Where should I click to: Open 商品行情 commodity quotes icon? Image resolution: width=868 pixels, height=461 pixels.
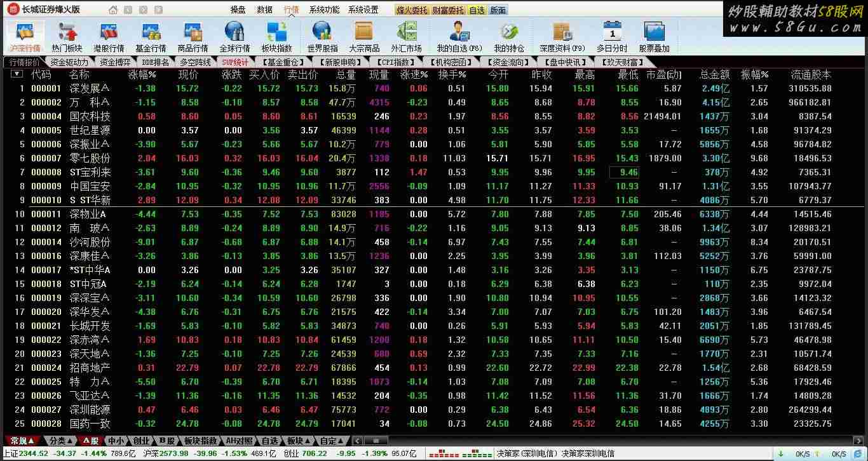[x=193, y=37]
